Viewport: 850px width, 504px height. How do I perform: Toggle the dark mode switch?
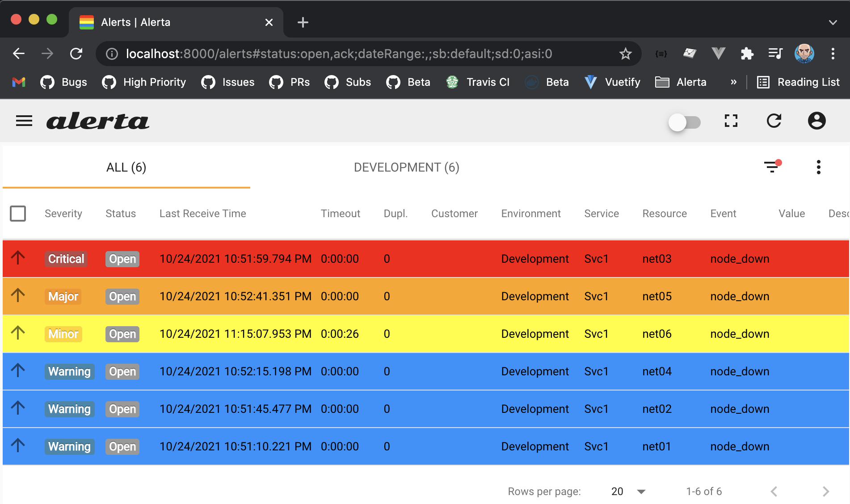(x=684, y=122)
